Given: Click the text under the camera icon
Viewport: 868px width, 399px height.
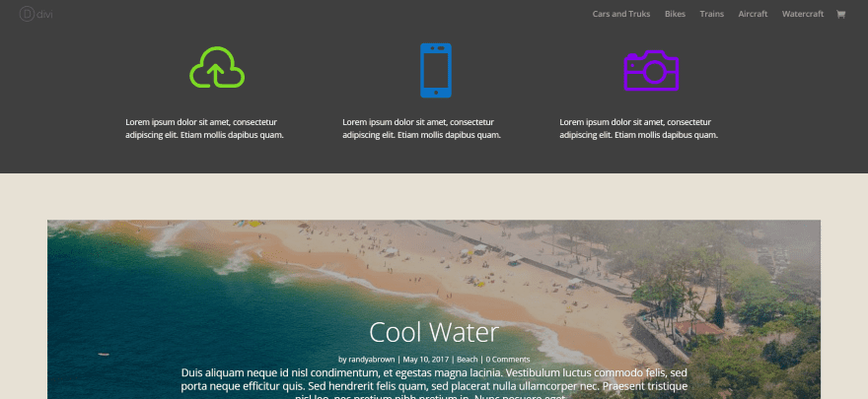Looking at the screenshot, I should tap(639, 128).
